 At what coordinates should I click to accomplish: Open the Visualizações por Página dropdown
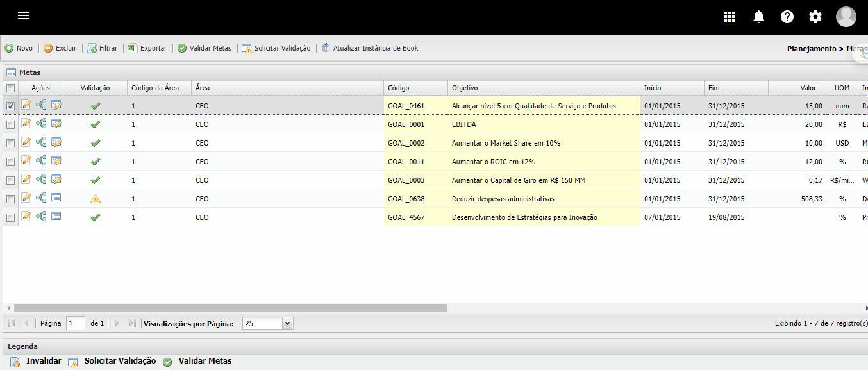click(x=287, y=324)
